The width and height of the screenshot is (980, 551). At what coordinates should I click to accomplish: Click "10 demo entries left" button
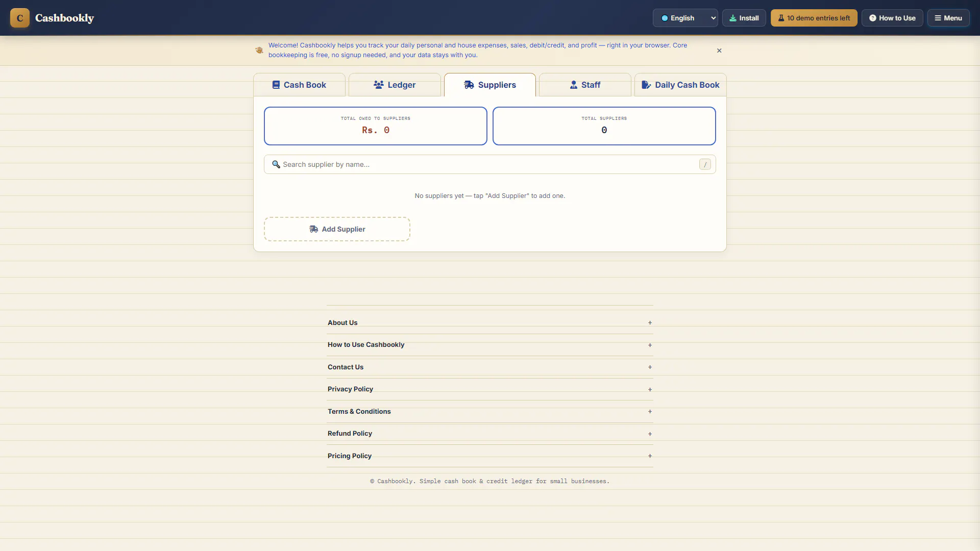pyautogui.click(x=814, y=18)
